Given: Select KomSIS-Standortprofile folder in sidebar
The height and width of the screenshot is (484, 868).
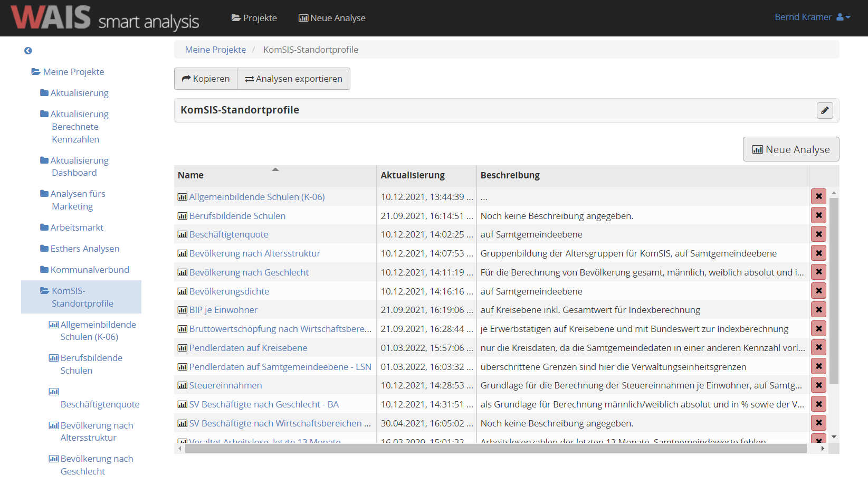Looking at the screenshot, I should pyautogui.click(x=81, y=297).
